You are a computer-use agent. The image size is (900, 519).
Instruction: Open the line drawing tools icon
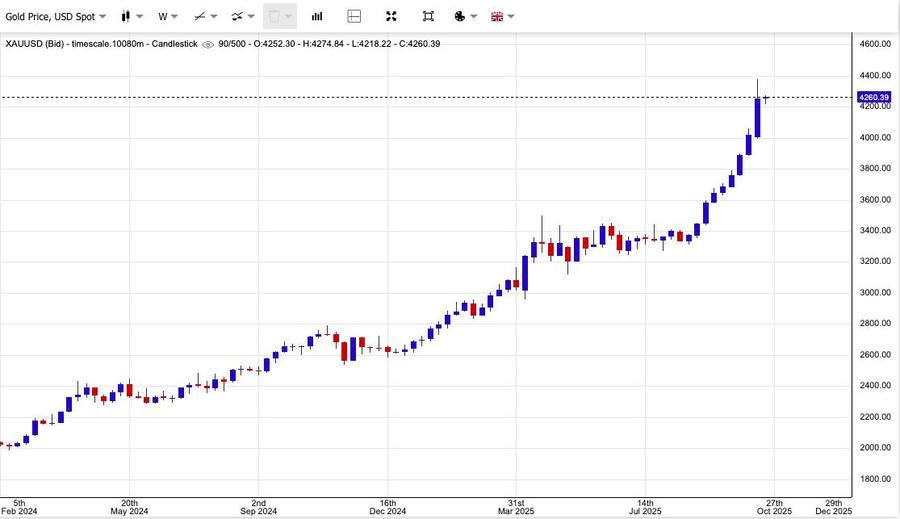coord(200,16)
